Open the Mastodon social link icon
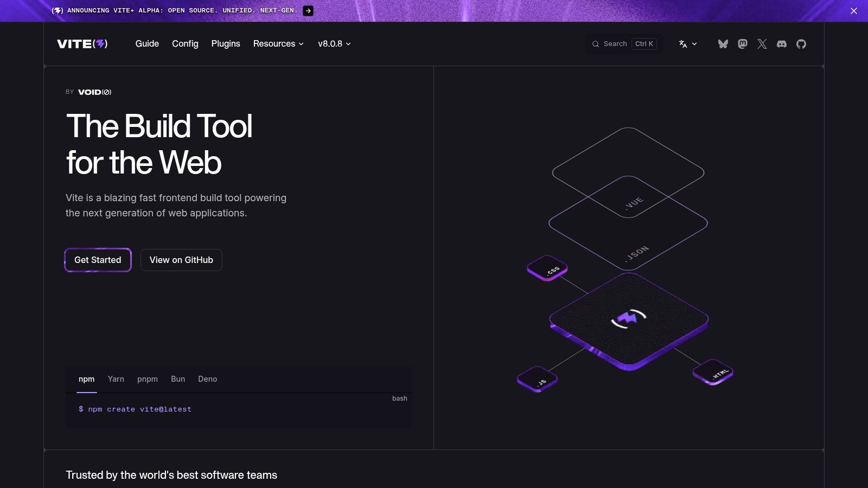Screen dimensions: 868x488 pyautogui.click(x=743, y=44)
